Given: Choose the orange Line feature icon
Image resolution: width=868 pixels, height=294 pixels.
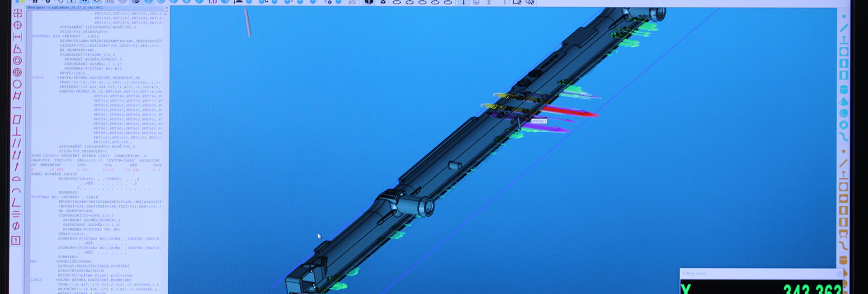Looking at the screenshot, I should (x=844, y=163).
